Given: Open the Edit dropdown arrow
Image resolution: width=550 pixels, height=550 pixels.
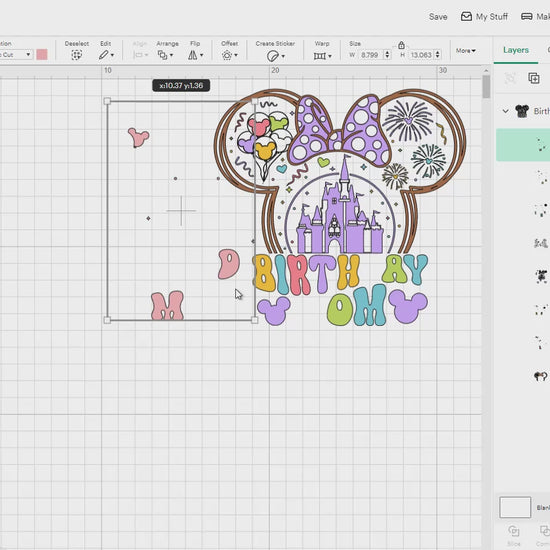Looking at the screenshot, I should tap(112, 55).
